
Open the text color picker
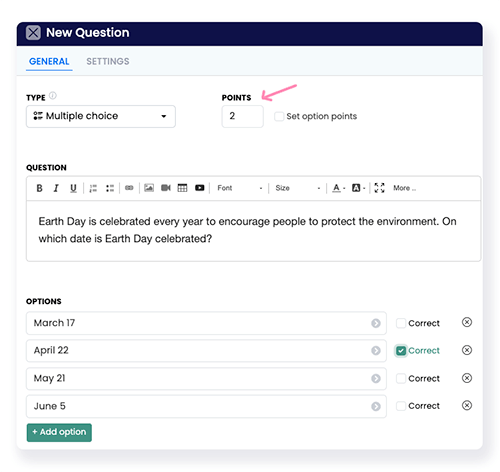point(338,188)
